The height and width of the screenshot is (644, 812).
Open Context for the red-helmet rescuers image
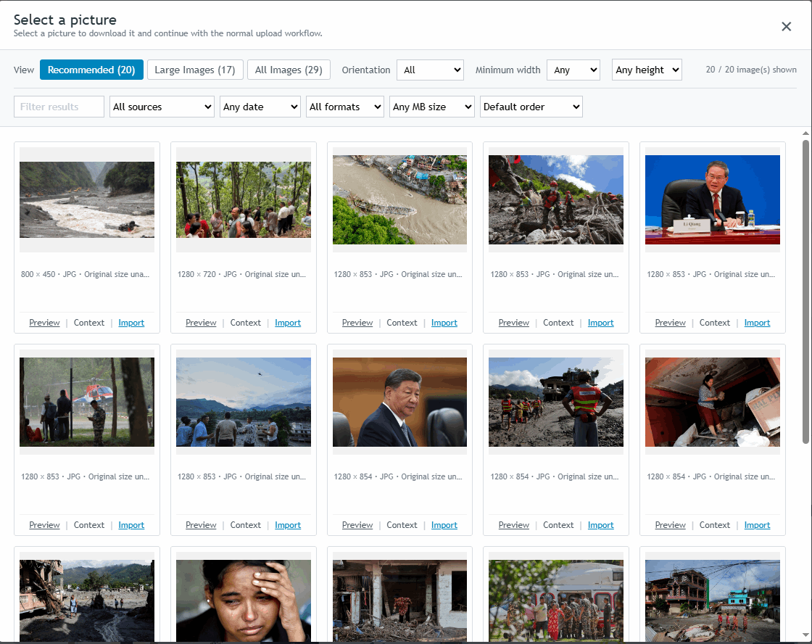pyautogui.click(x=558, y=323)
